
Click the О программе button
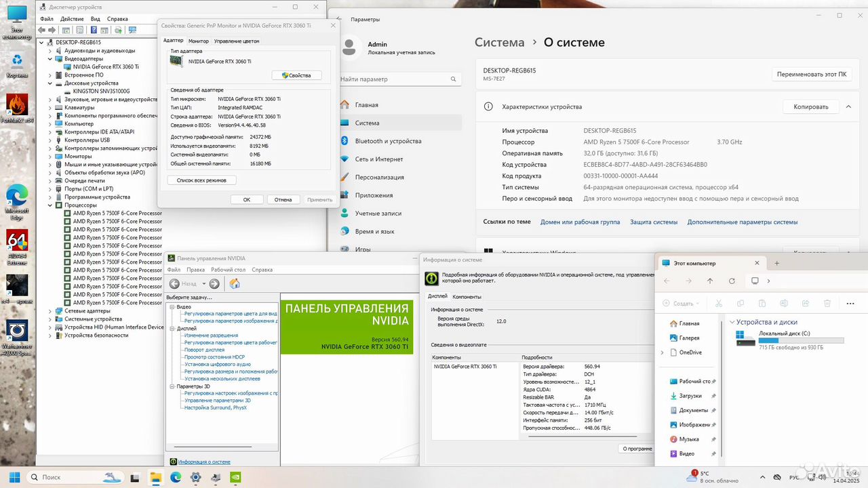pos(635,449)
